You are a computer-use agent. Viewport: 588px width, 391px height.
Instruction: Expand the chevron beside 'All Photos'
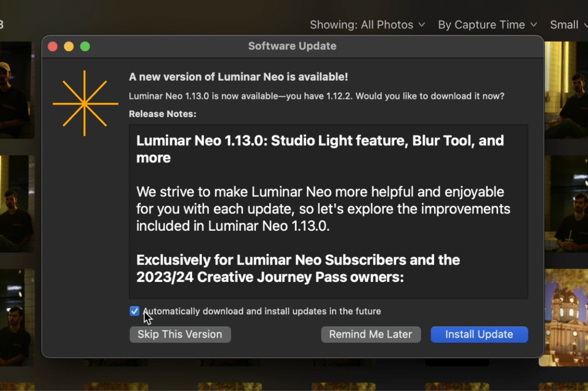tap(422, 25)
